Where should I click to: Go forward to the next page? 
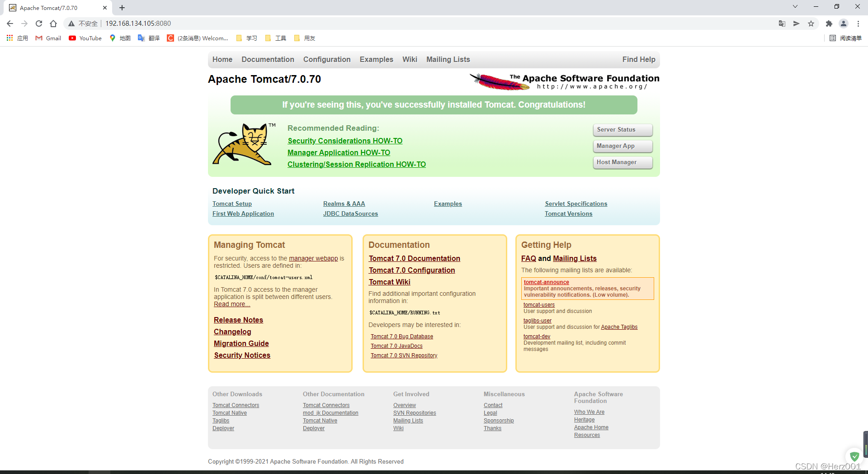24,24
